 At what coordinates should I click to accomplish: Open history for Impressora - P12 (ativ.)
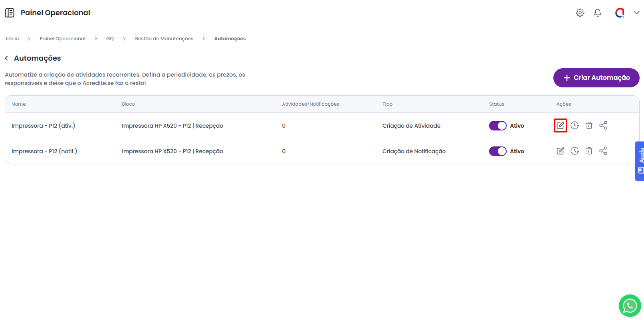click(575, 125)
